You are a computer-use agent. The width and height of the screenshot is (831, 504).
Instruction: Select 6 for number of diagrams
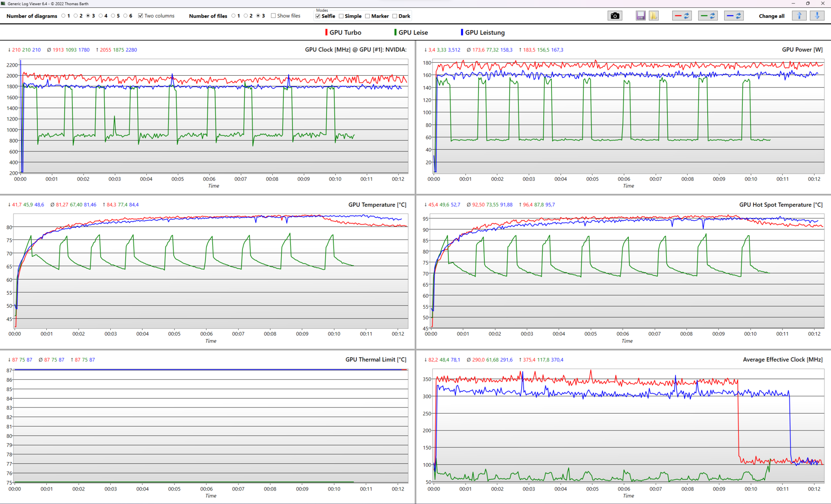coord(126,16)
